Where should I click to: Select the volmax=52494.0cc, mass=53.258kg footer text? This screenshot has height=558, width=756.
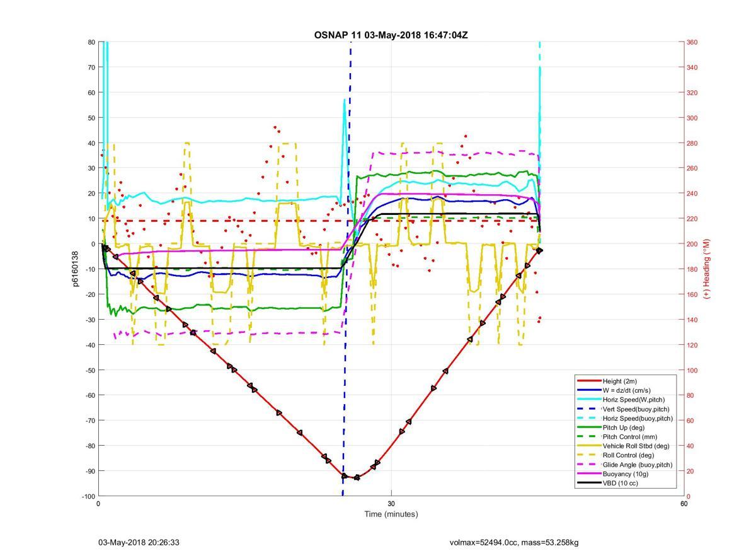(x=514, y=542)
